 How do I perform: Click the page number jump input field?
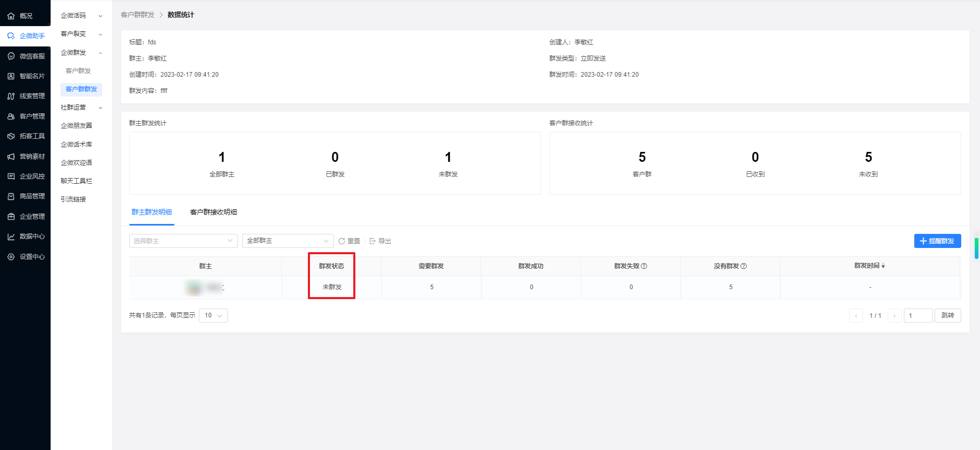[917, 315]
